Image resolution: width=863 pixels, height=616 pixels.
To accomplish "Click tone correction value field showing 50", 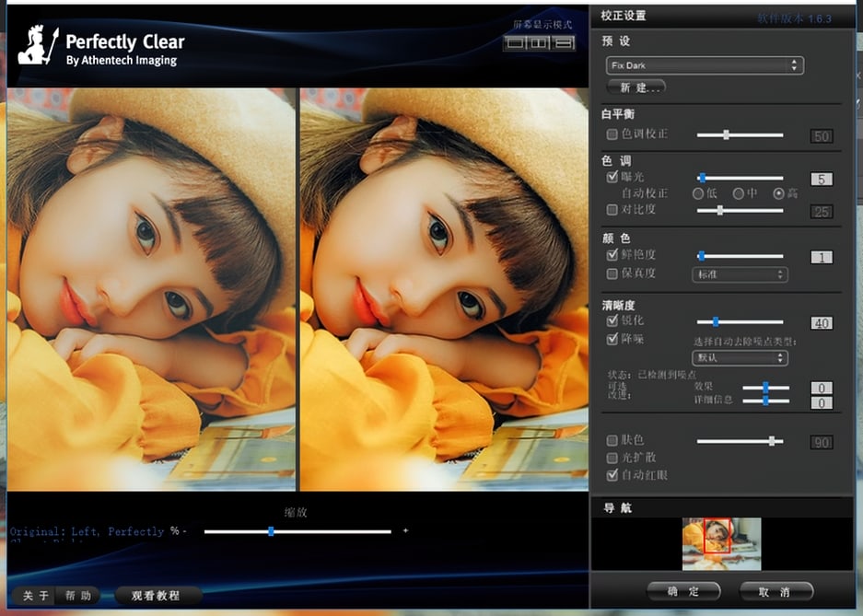I will coord(822,136).
